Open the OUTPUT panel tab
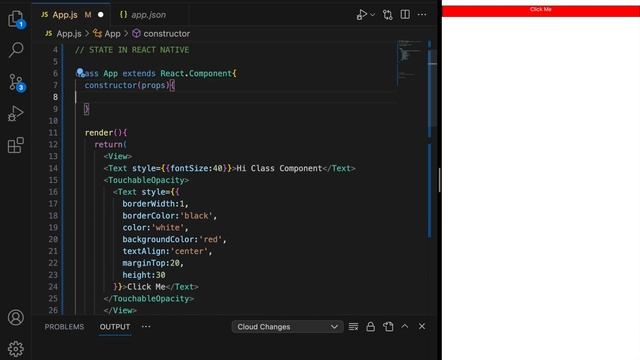Viewport: 640px width, 360px height. click(x=115, y=327)
